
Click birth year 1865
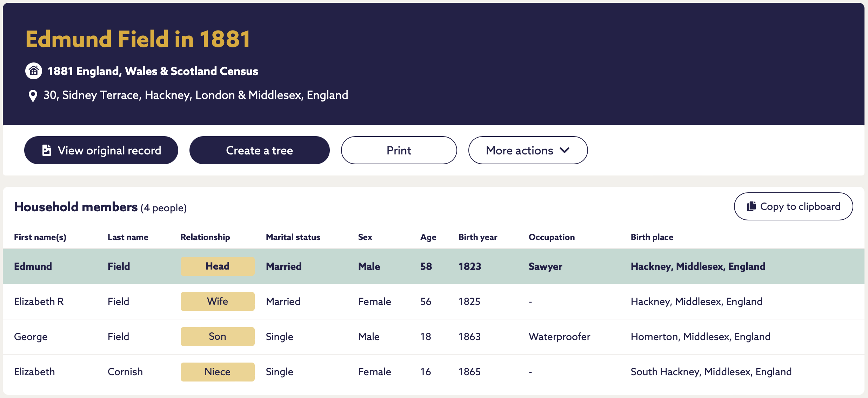coord(469,372)
